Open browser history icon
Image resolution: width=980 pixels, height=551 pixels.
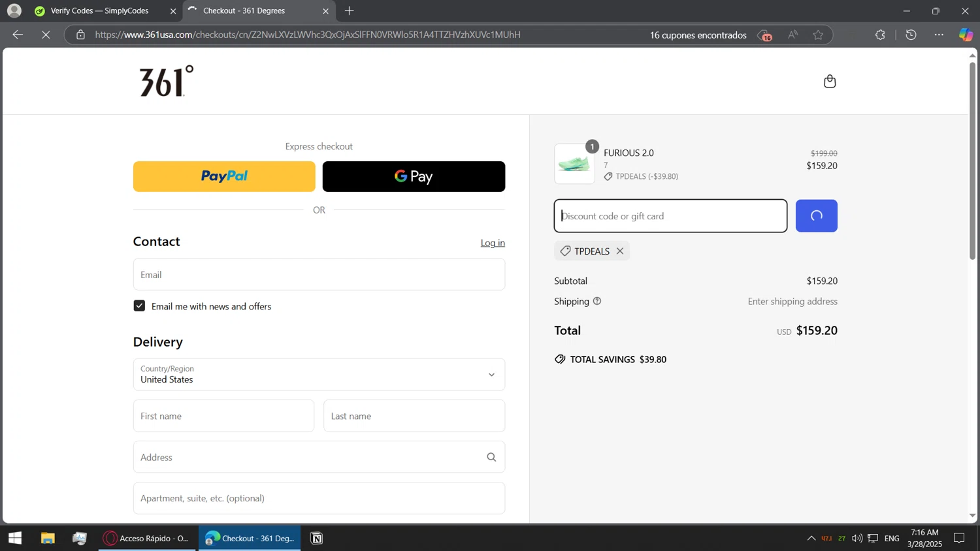pos(911,35)
